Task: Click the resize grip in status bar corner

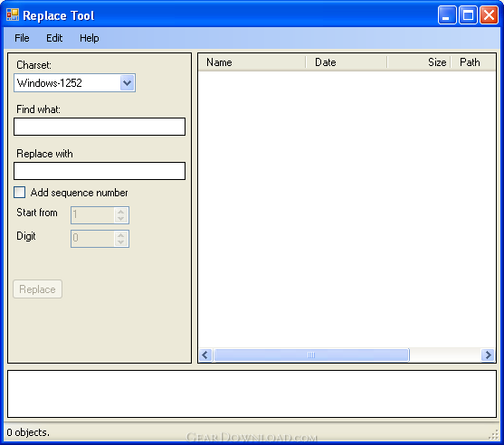Action: 494,435
